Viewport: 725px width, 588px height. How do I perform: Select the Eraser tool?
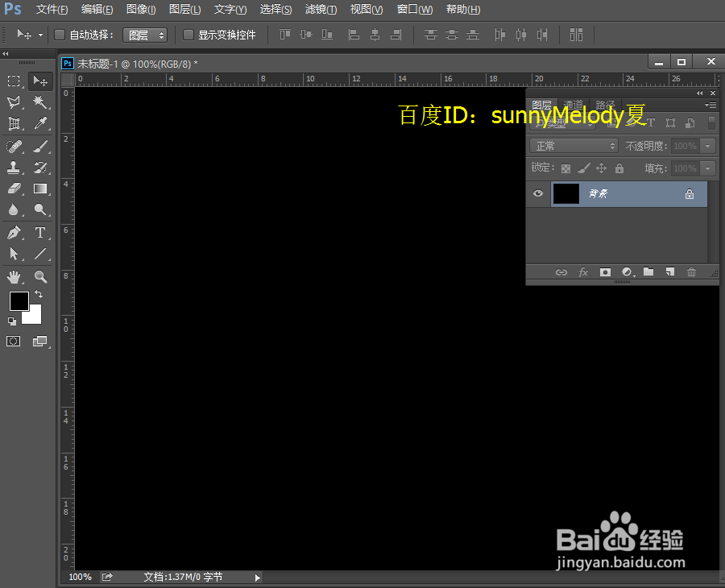14,188
